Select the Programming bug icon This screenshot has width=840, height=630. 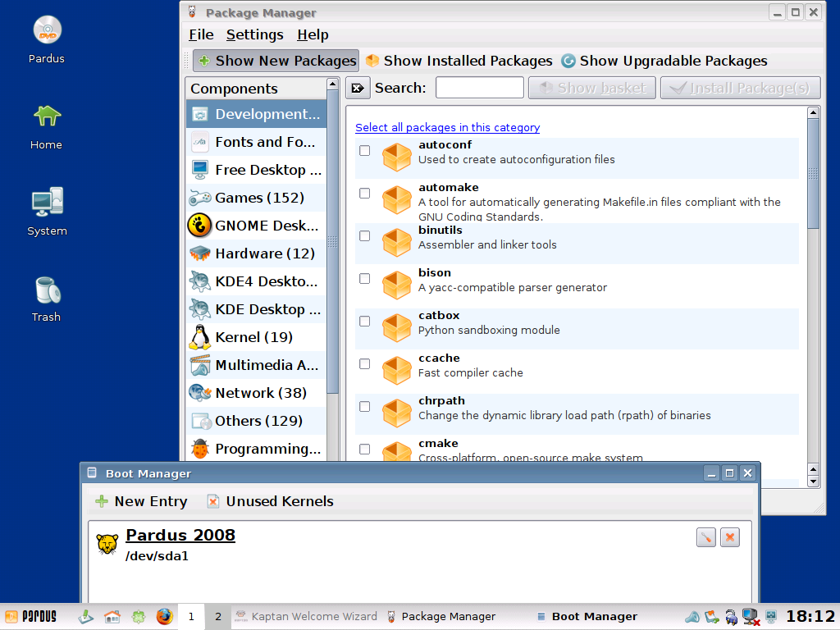pos(200,449)
